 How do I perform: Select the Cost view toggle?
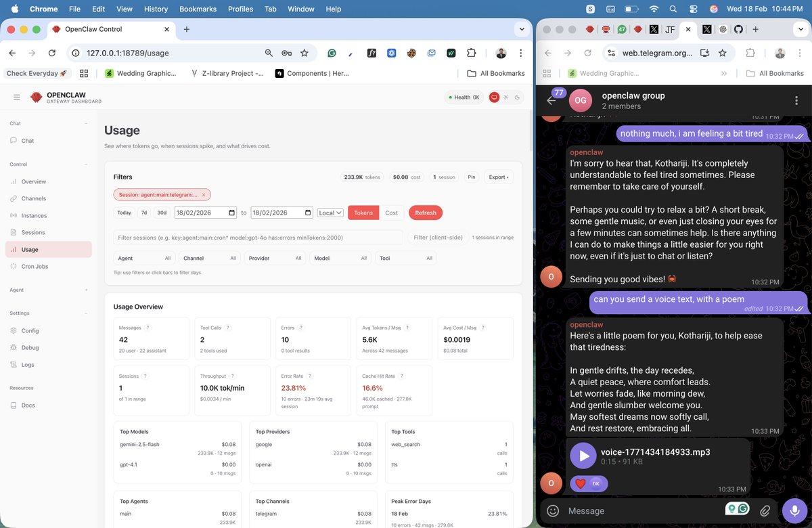pos(392,213)
